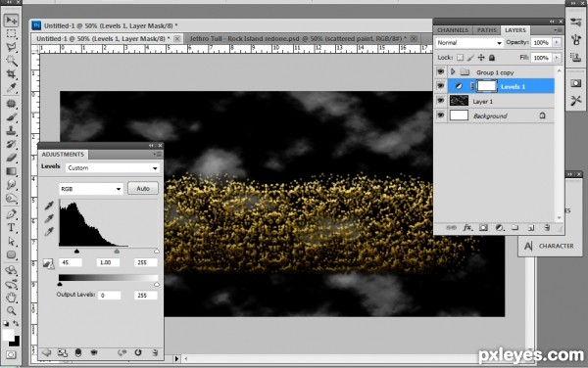Click the gray point eyedropper in Levels
Screen dimensions: 588x368
point(49,218)
